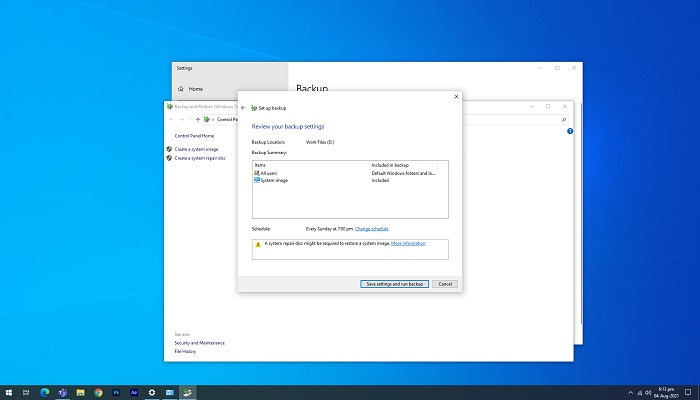Click the blue help icon in Control Panel
Image resolution: width=700 pixels, height=400 pixels.
570,131
